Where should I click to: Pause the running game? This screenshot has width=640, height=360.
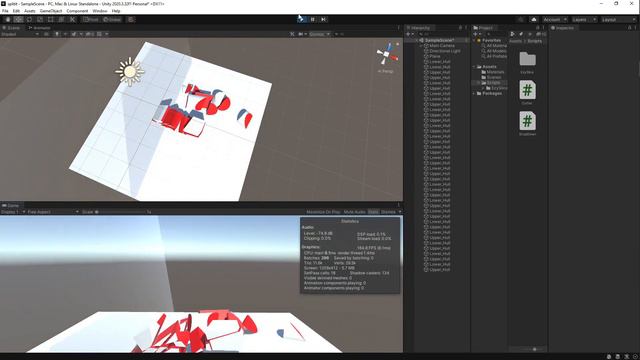pyautogui.click(x=313, y=19)
